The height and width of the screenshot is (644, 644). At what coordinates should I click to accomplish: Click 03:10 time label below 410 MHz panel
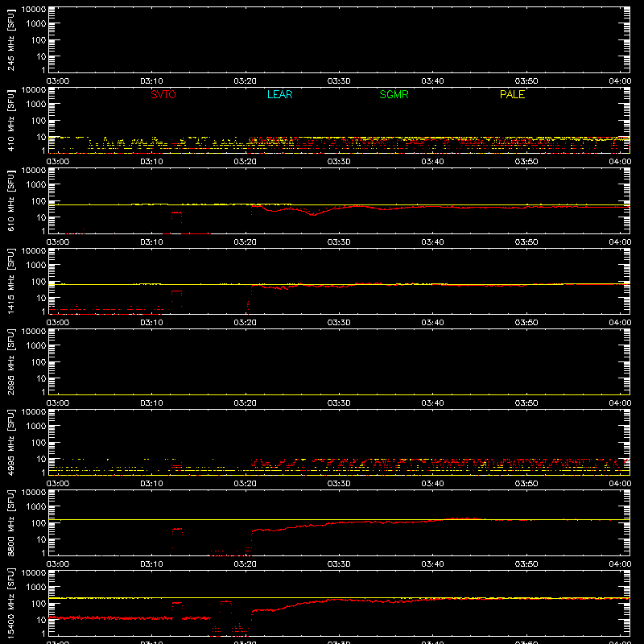tap(151, 162)
